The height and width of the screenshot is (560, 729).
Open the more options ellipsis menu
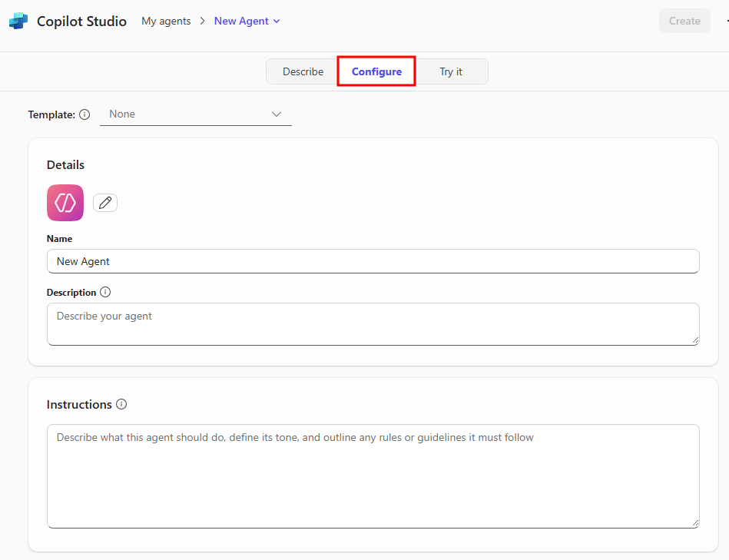726,22
